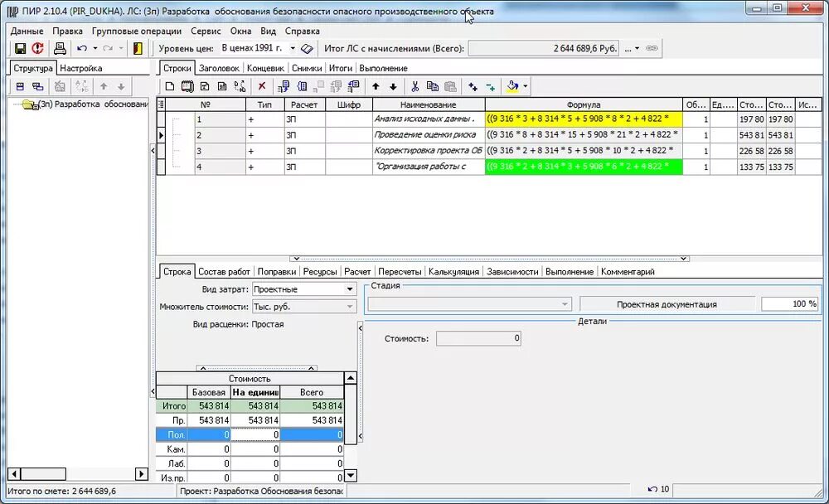829x504 pixels.
Task: Open the Итоги tab
Action: (x=341, y=68)
